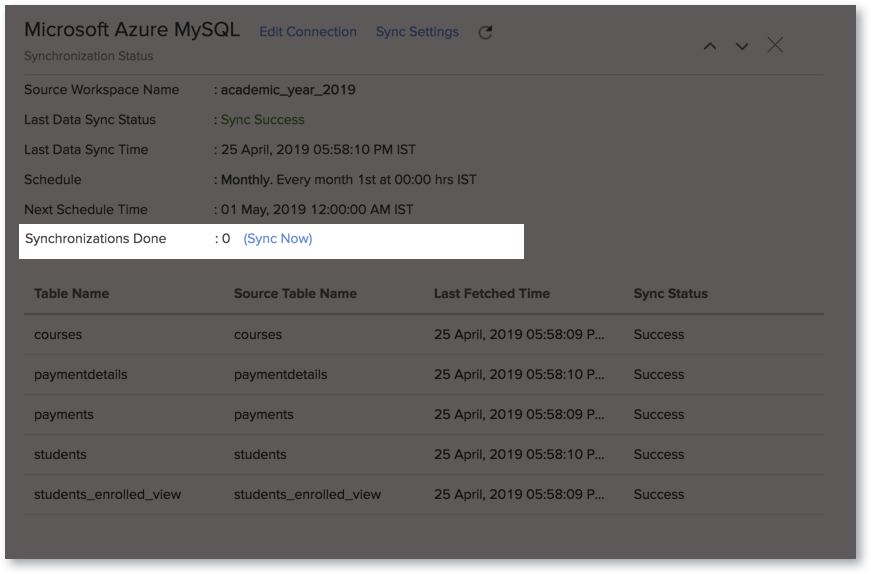The image size is (871, 574).
Task: Go to previous item with up chevron
Action: coord(710,46)
